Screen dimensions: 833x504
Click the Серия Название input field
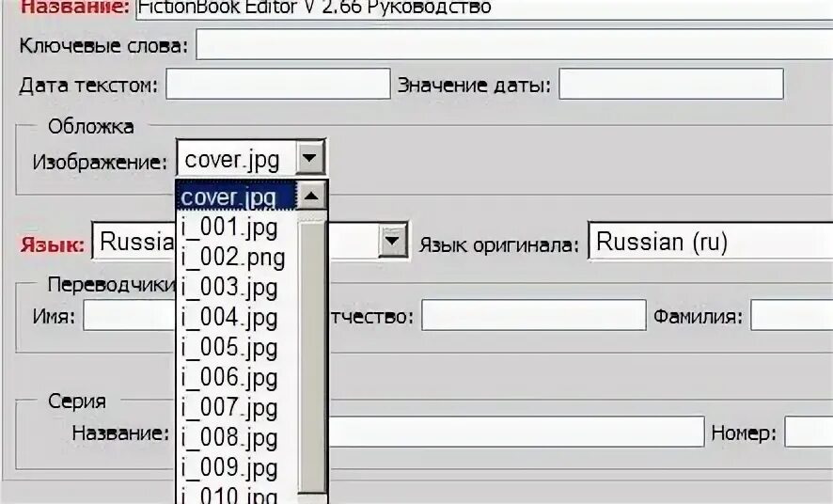[x=516, y=432]
